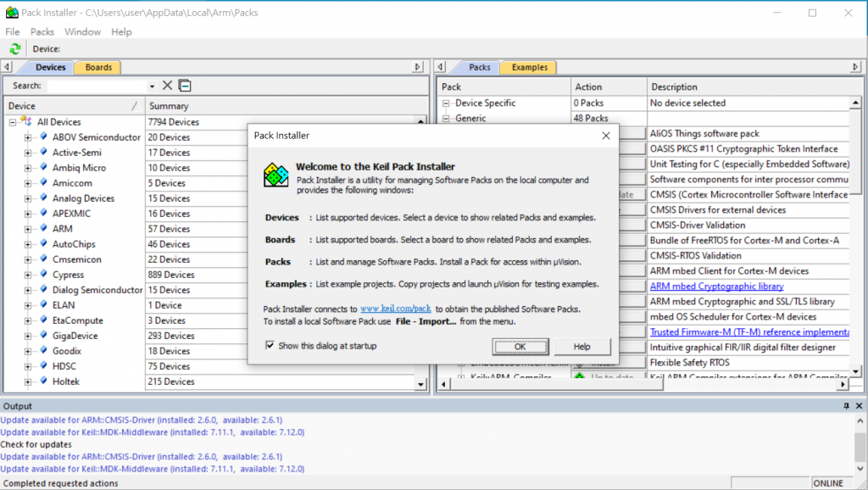
Task: Click OK in the welcome dialog
Action: 520,347
